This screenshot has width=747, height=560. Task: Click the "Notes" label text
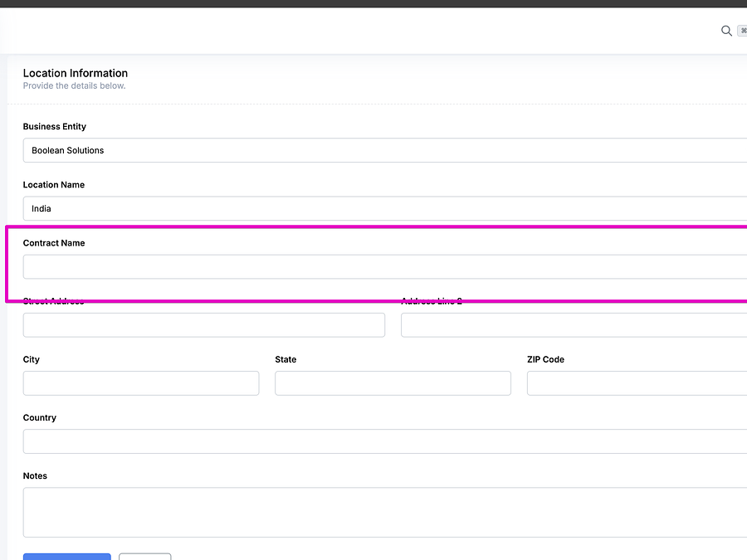pos(35,475)
